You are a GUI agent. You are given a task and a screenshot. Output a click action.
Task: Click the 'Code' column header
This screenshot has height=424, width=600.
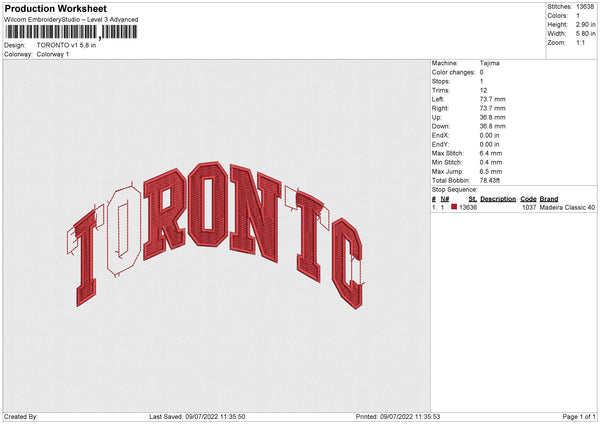pos(528,199)
